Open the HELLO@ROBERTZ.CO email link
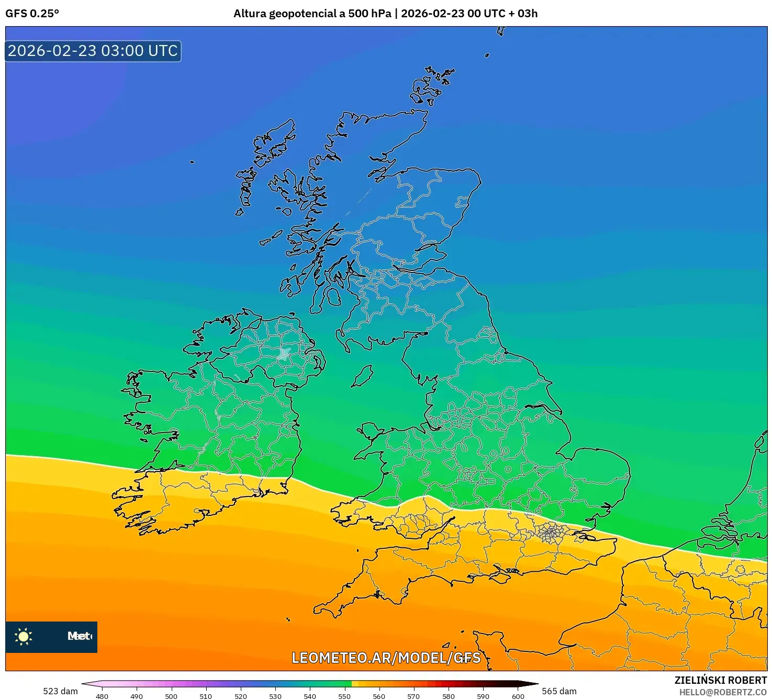This screenshot has height=700, width=772. pos(722,691)
